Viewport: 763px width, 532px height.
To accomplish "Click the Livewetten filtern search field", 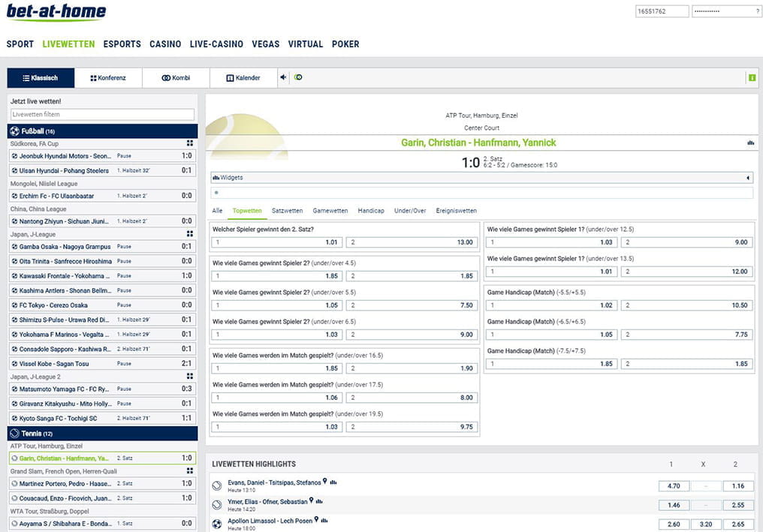I will click(x=102, y=115).
